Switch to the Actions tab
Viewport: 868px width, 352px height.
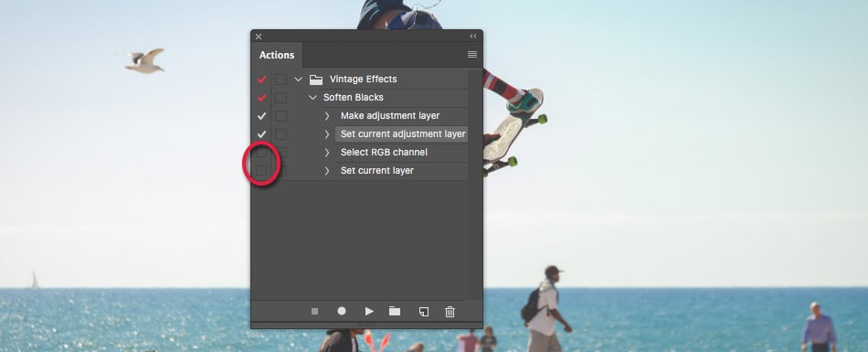pyautogui.click(x=277, y=55)
